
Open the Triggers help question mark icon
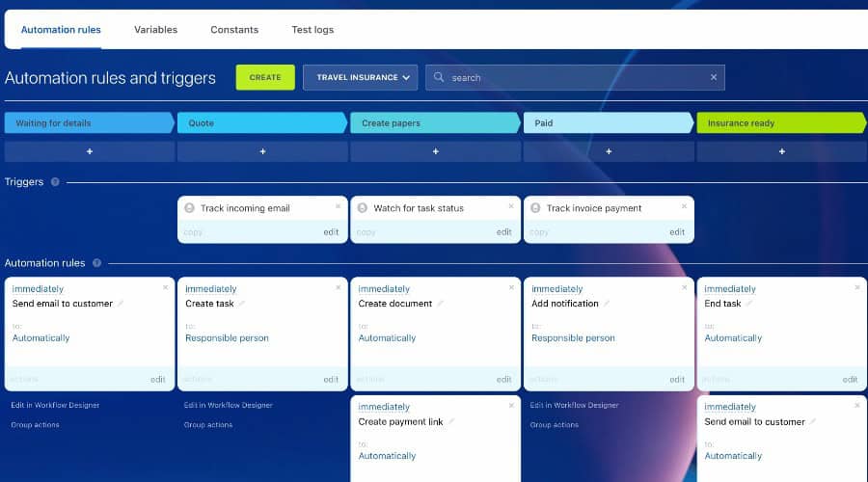tap(55, 181)
